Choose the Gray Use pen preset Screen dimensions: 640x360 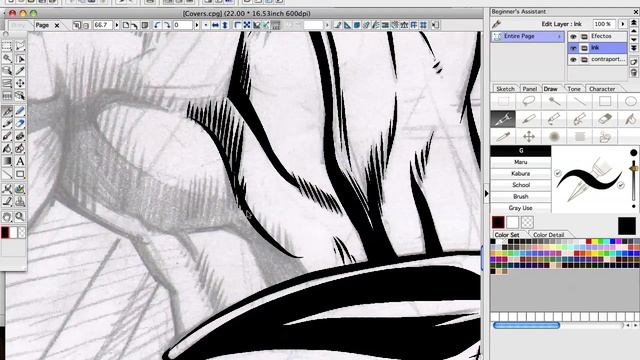click(521, 208)
